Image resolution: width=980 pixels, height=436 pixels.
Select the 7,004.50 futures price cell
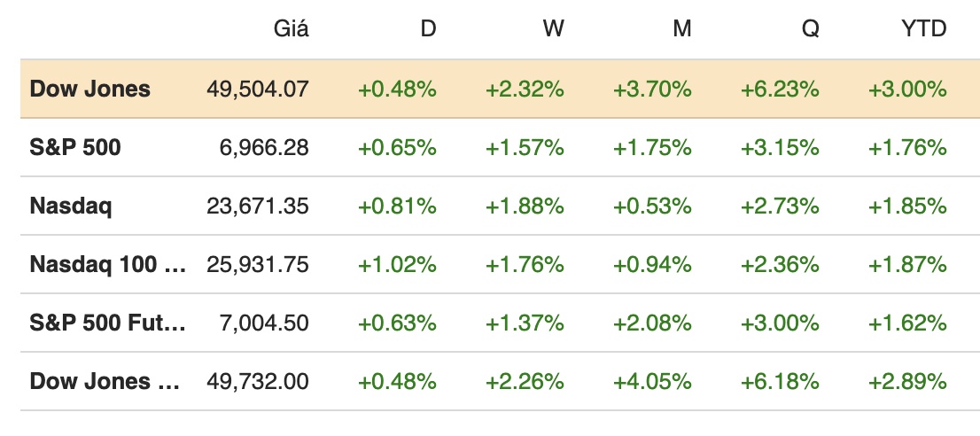264,323
